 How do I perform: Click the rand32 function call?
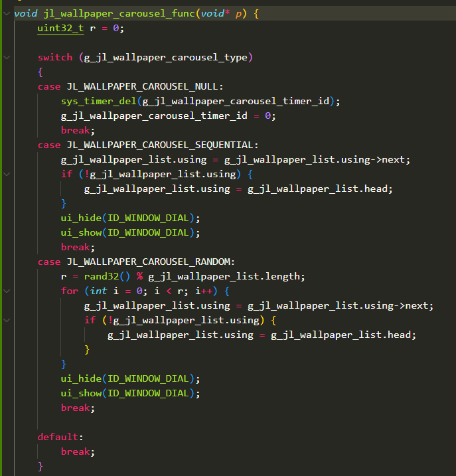pyautogui.click(x=102, y=276)
